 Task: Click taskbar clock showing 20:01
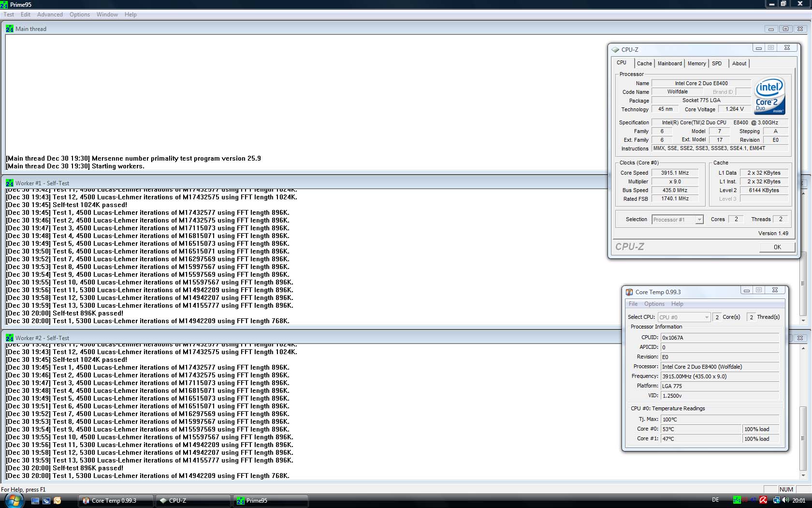pyautogui.click(x=799, y=500)
